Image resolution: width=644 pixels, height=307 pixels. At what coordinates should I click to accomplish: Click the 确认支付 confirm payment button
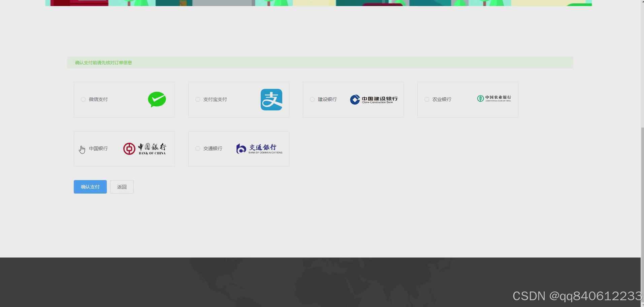(90, 187)
